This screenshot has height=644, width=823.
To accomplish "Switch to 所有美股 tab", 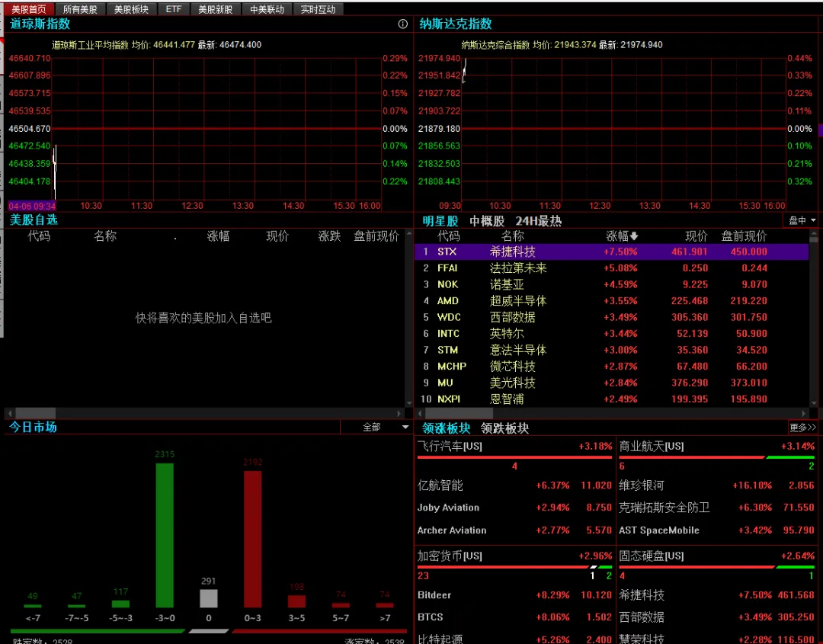I will [x=80, y=9].
